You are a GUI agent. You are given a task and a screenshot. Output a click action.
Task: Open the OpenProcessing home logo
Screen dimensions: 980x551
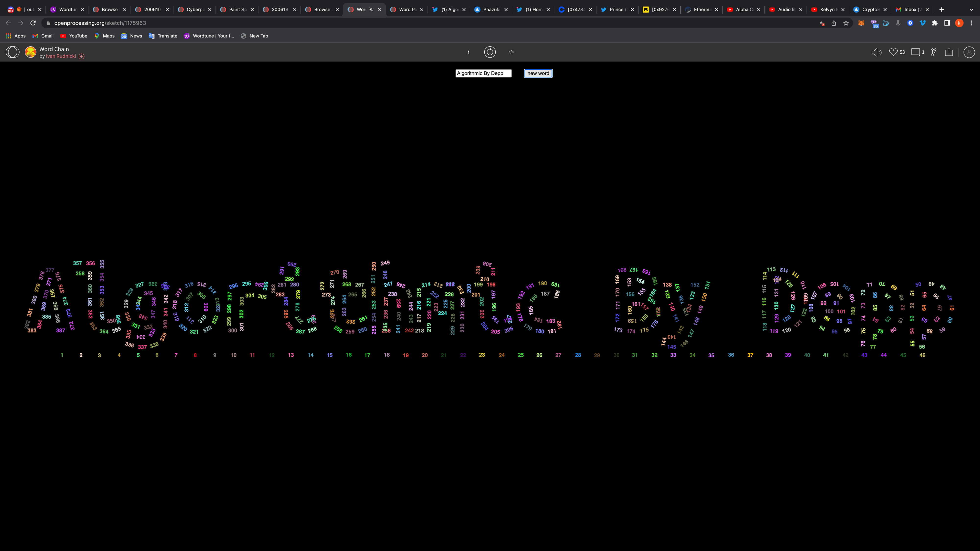pos(12,52)
